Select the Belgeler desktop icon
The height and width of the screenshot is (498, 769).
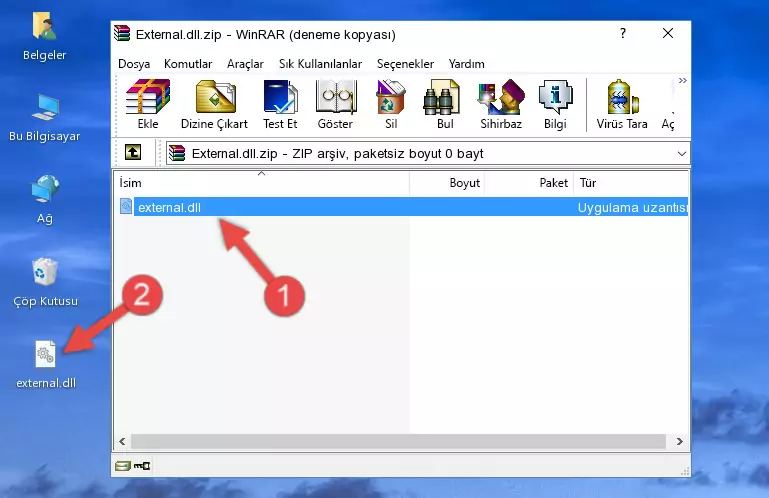tap(45, 37)
